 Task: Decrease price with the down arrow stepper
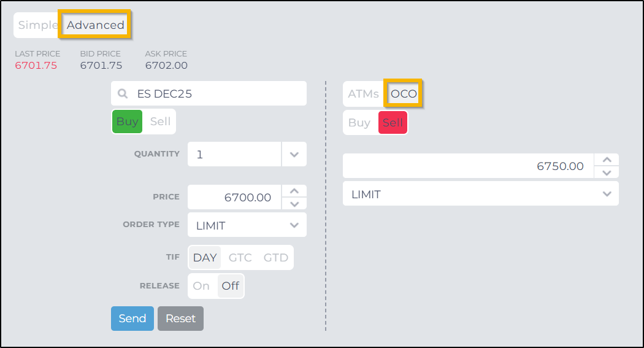tap(294, 203)
